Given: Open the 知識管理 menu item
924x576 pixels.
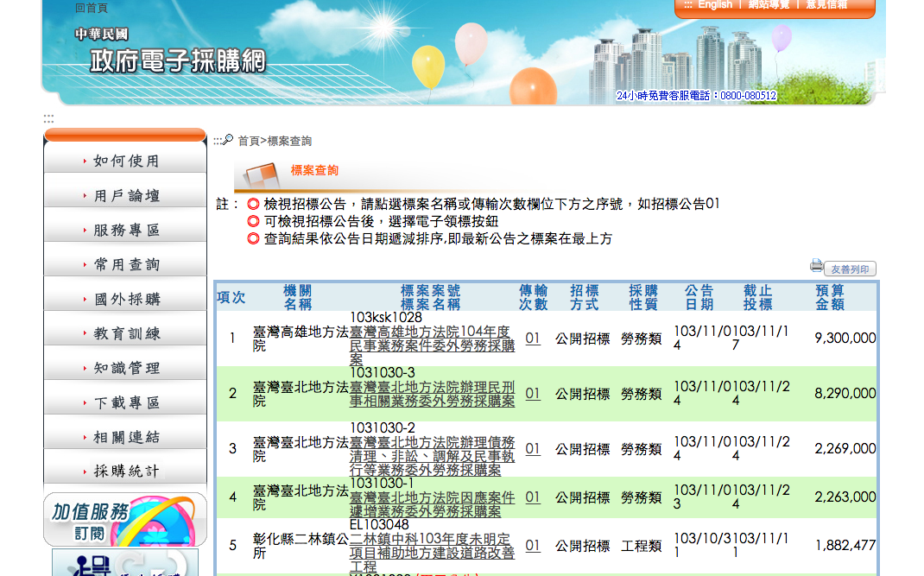Looking at the screenshot, I should tap(125, 368).
